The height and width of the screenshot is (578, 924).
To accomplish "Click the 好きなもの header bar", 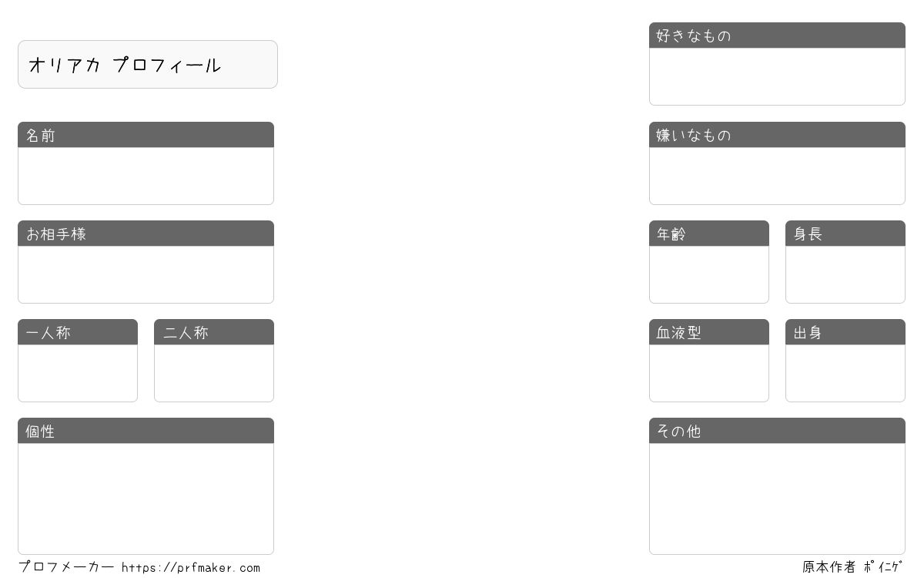I will (777, 35).
